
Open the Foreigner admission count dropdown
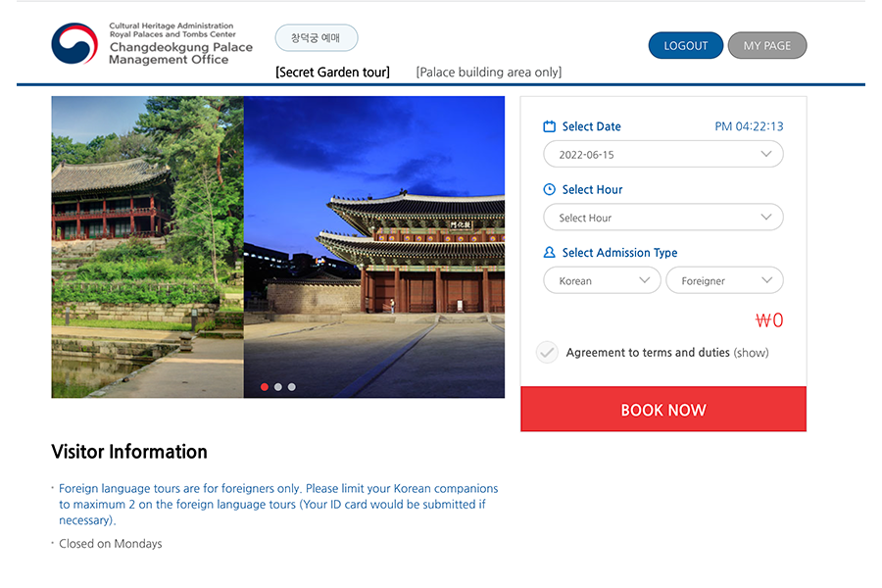tap(724, 280)
